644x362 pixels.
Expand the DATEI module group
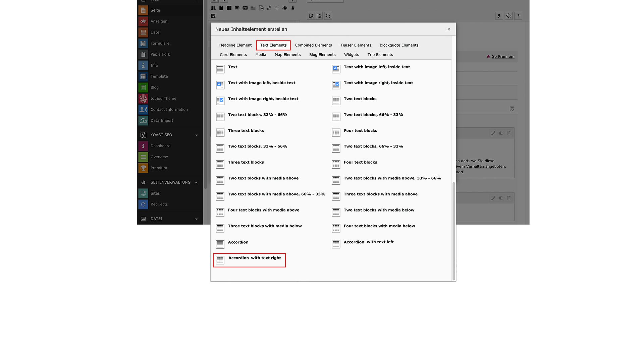[x=196, y=219]
